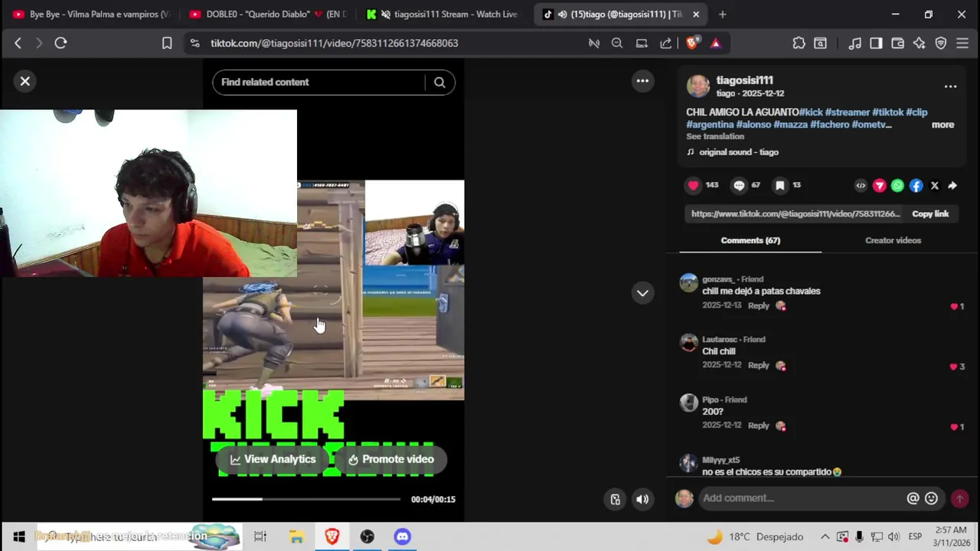The image size is (980, 551).
Task: Seek on the video progress bar
Action: click(x=305, y=500)
